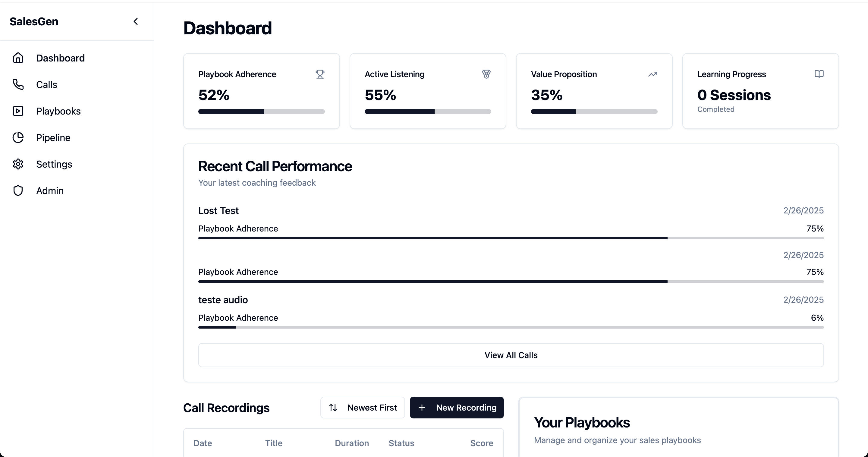Open the Newest First sort dropdown
Viewport: 868px width, 457px height.
point(363,408)
